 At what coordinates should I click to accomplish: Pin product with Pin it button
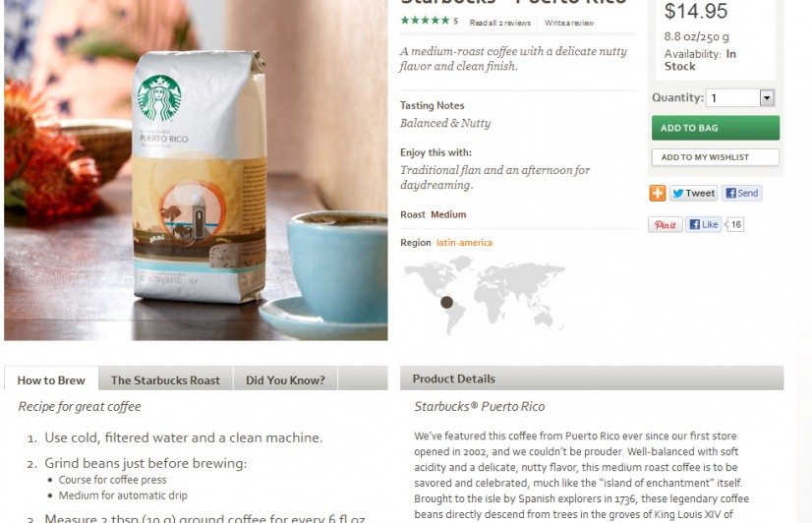click(665, 225)
